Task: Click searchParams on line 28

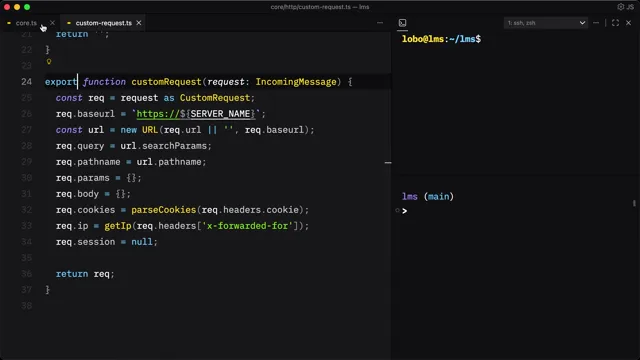Action: [x=174, y=146]
